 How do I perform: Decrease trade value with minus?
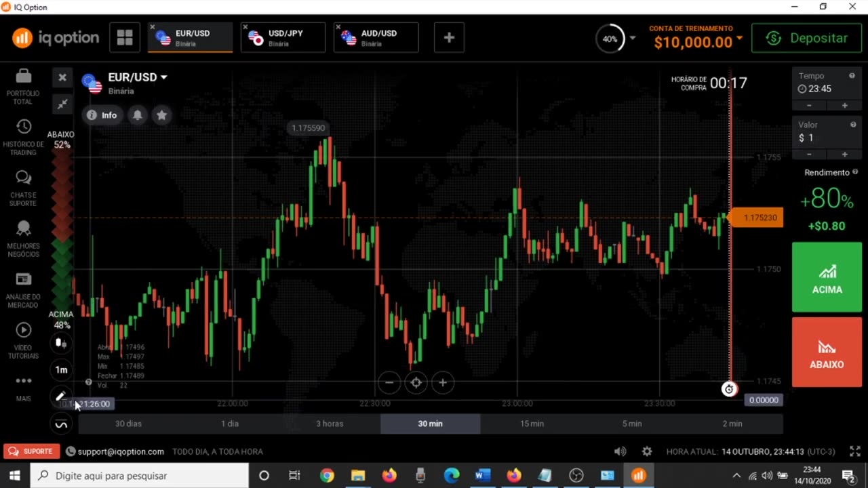(x=809, y=154)
